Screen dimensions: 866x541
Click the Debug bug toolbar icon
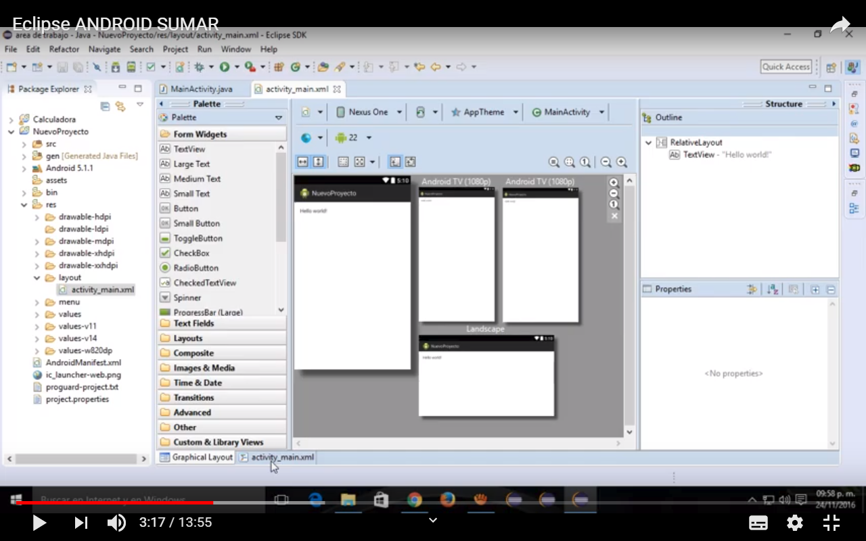199,67
